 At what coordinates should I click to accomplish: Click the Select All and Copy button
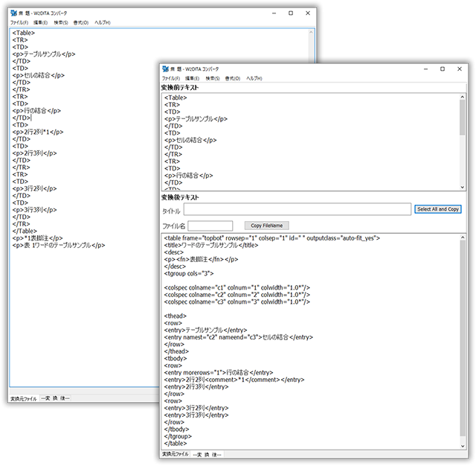[438, 209]
